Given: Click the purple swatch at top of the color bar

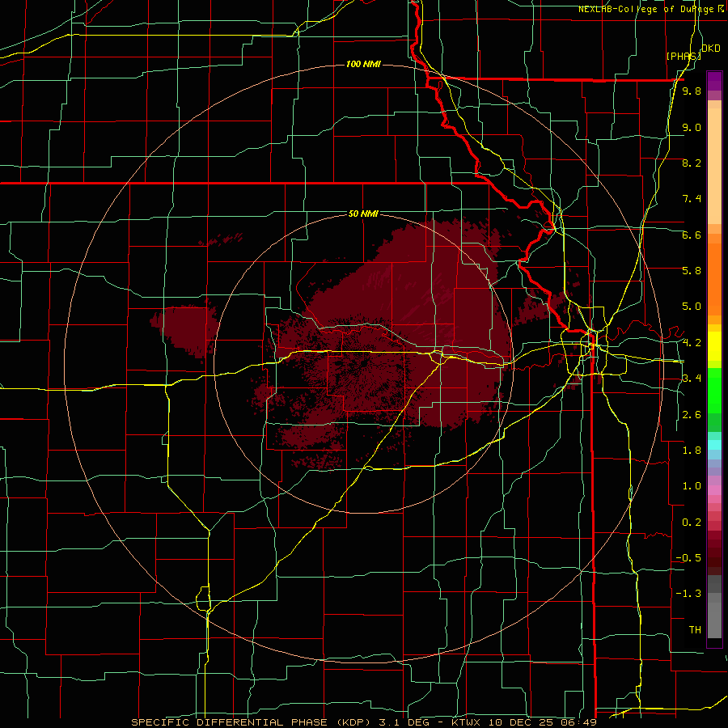Looking at the screenshot, I should tap(714, 81).
